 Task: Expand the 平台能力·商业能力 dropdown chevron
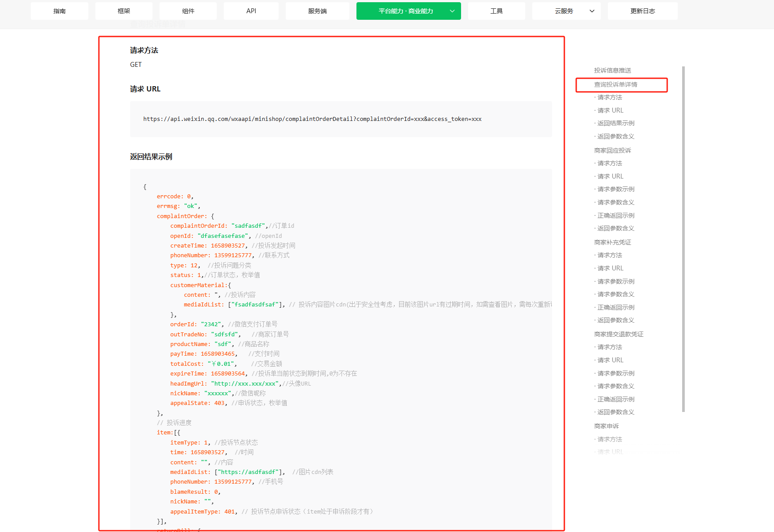(452, 11)
